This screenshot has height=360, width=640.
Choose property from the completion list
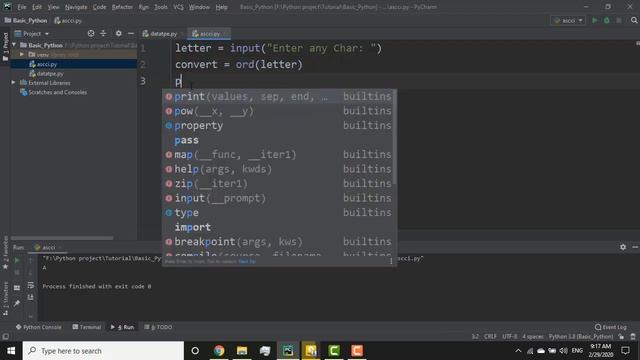point(278,126)
